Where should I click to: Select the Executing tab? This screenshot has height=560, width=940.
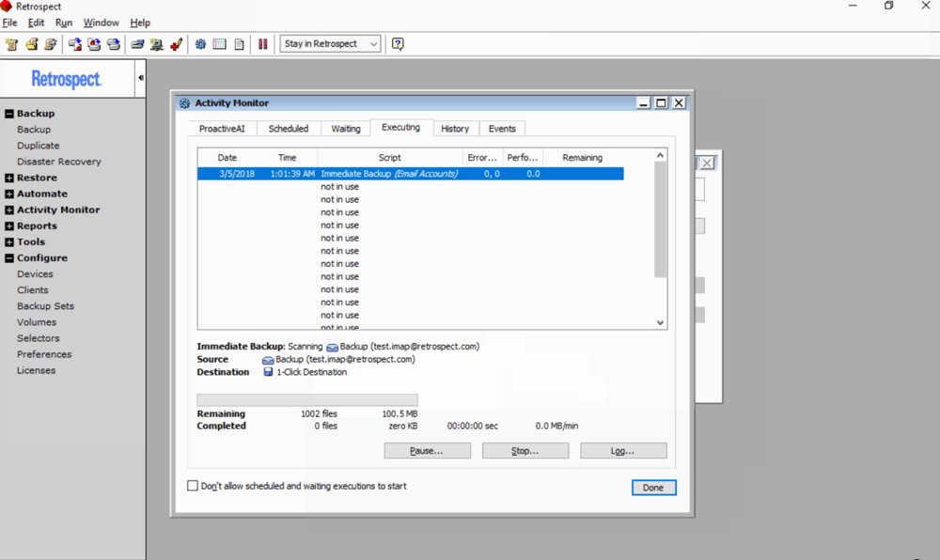coord(401,128)
